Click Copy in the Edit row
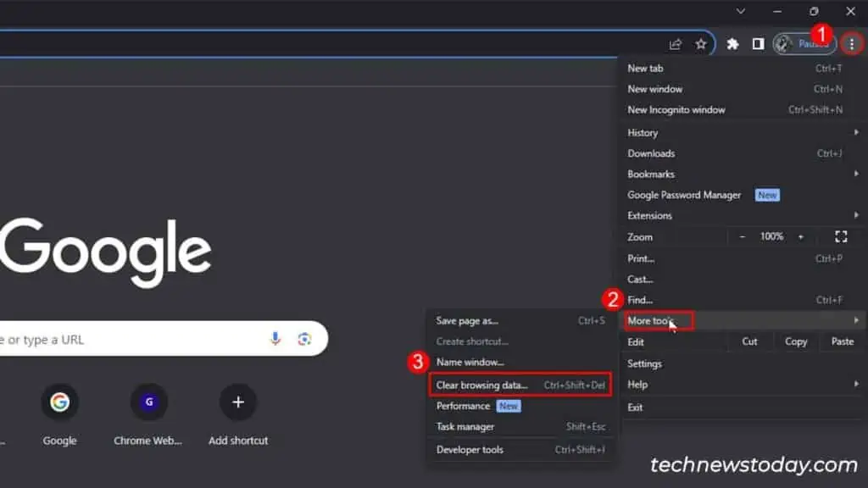 point(795,342)
